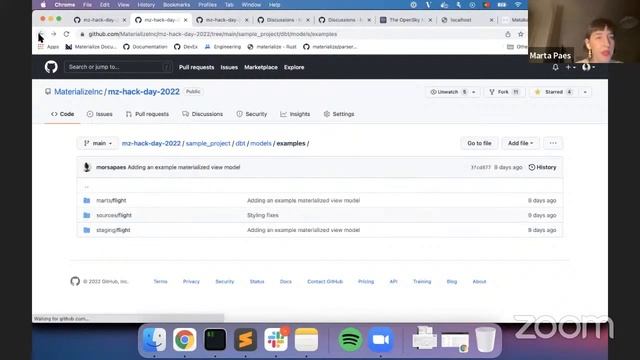Go to dbt folder in breadcrumb
The image size is (640, 360).
(x=240, y=143)
